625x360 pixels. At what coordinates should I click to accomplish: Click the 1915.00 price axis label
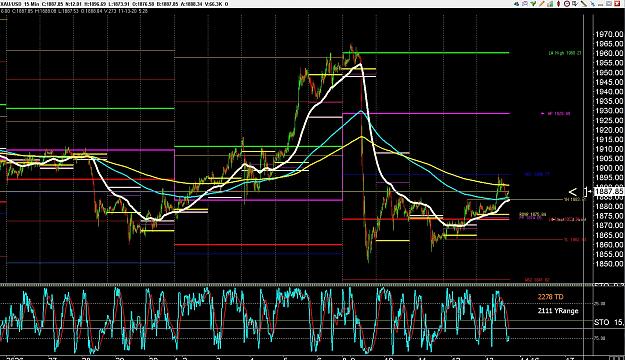point(609,140)
